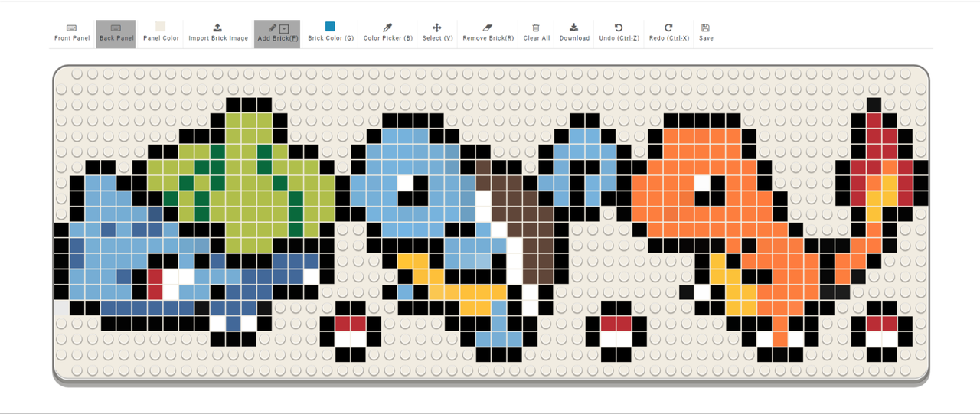Switch to the Front Panel view
The height and width of the screenshot is (414, 980).
[x=72, y=34]
